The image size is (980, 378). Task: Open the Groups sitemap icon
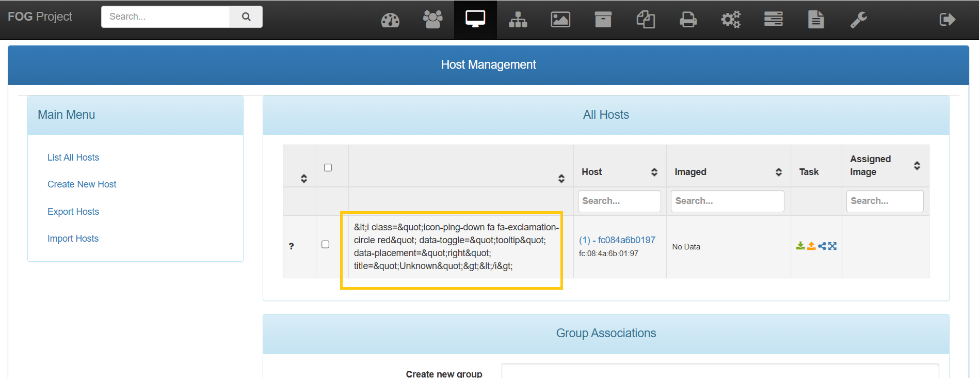518,20
